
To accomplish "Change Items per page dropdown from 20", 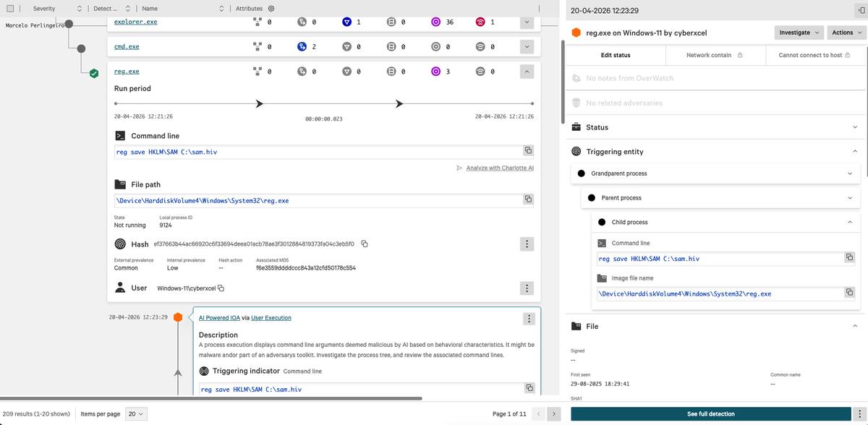I will 136,414.
